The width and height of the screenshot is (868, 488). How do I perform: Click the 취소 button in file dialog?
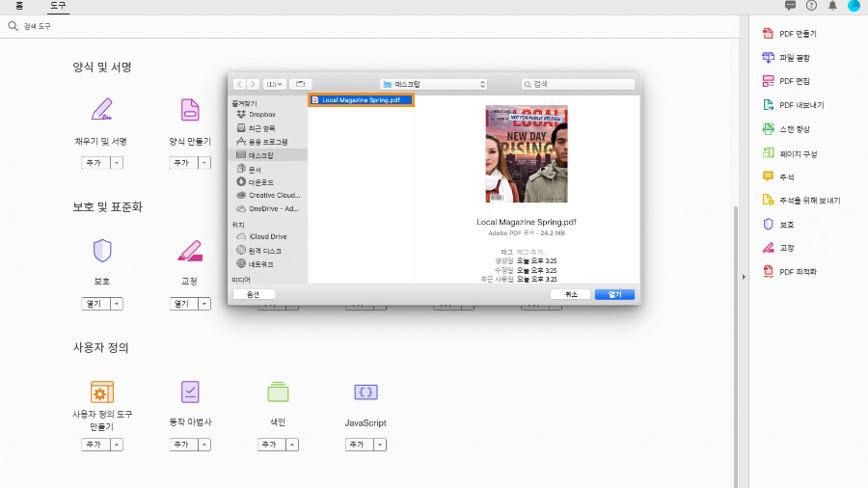click(x=571, y=294)
